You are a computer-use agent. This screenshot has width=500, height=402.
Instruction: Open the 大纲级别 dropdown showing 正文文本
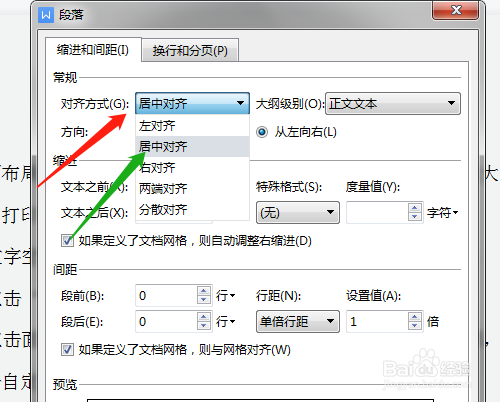pyautogui.click(x=393, y=104)
